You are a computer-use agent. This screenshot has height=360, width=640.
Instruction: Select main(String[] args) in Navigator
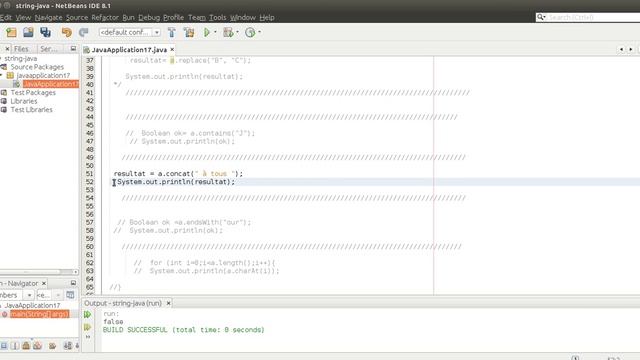pos(40,314)
